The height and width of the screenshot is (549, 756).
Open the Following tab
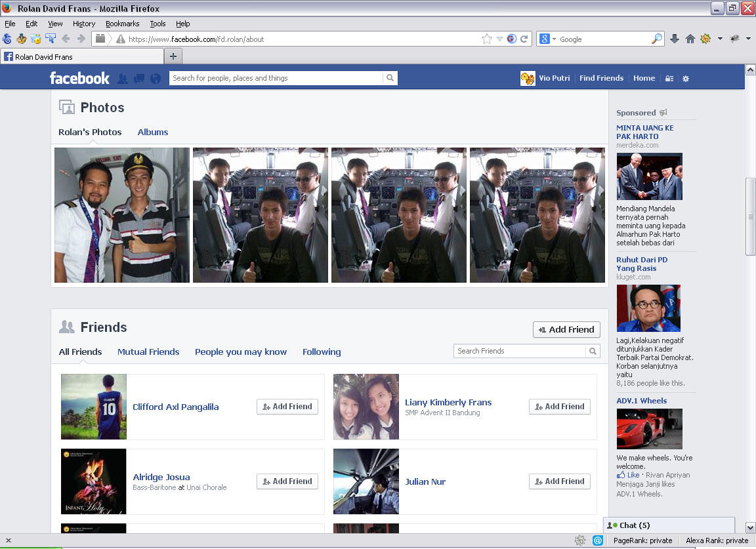click(x=322, y=352)
